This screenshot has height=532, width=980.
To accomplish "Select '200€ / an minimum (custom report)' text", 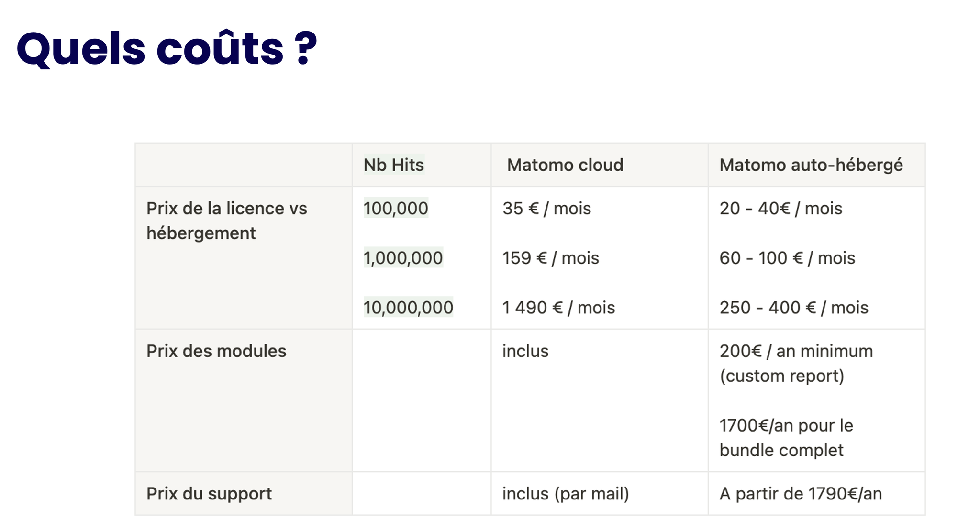I will 796,364.
